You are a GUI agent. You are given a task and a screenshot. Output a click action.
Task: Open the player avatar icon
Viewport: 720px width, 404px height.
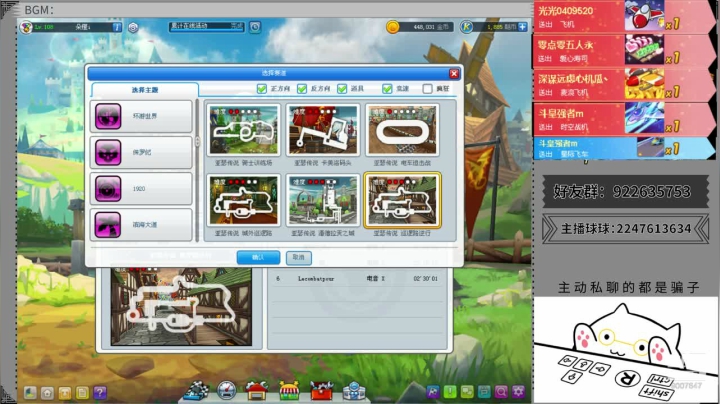click(x=26, y=28)
